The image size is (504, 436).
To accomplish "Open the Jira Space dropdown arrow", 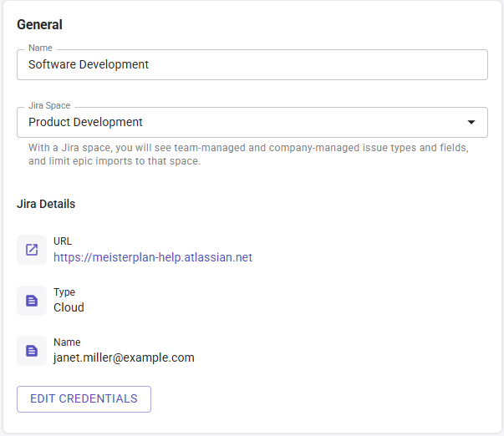I will pos(471,122).
